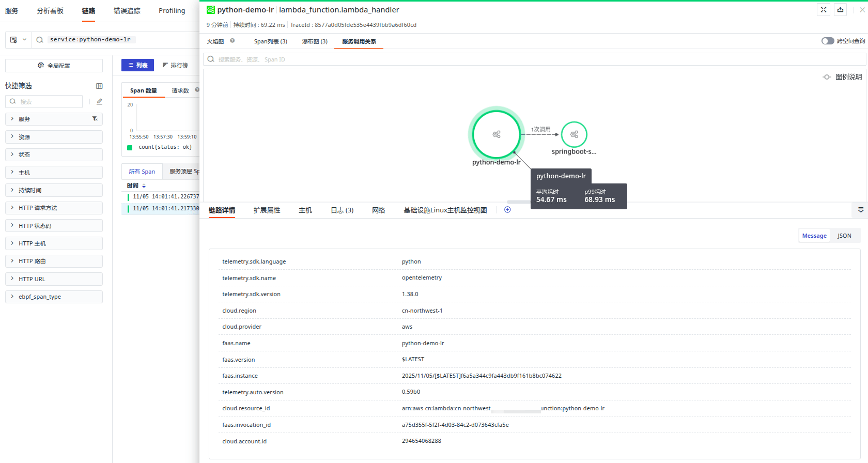Open the 图例说明 legend
Image resolution: width=868 pixels, height=463 pixels.
point(842,77)
